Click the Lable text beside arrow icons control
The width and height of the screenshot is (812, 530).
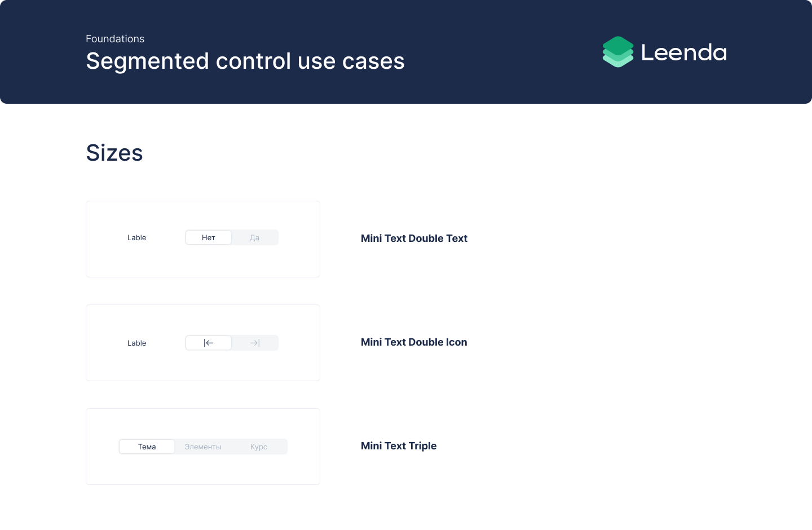(137, 343)
